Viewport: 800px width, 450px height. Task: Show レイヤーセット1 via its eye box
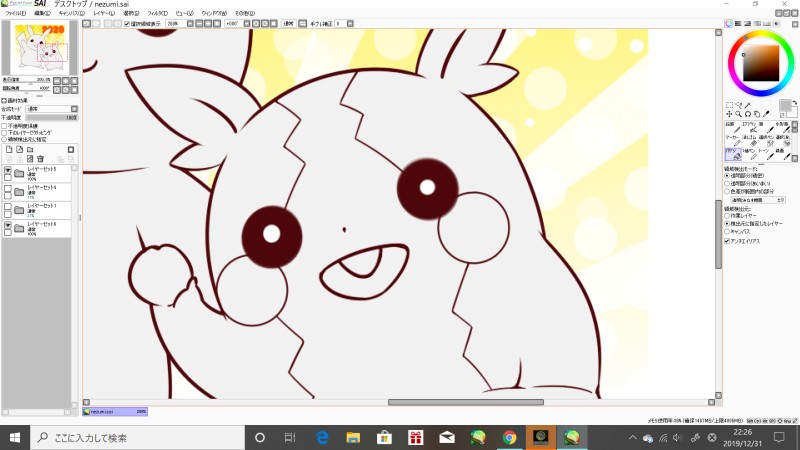click(8, 206)
